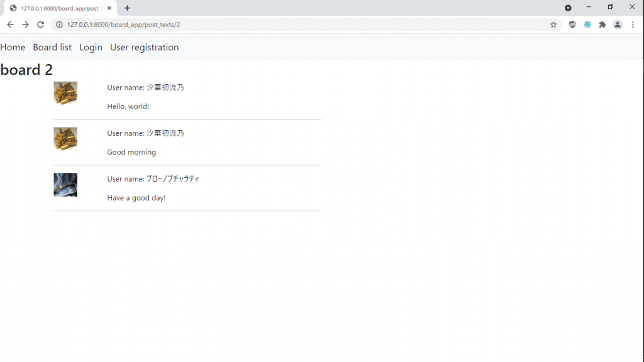Click the browser back arrow
The image size is (644, 362).
click(x=10, y=25)
